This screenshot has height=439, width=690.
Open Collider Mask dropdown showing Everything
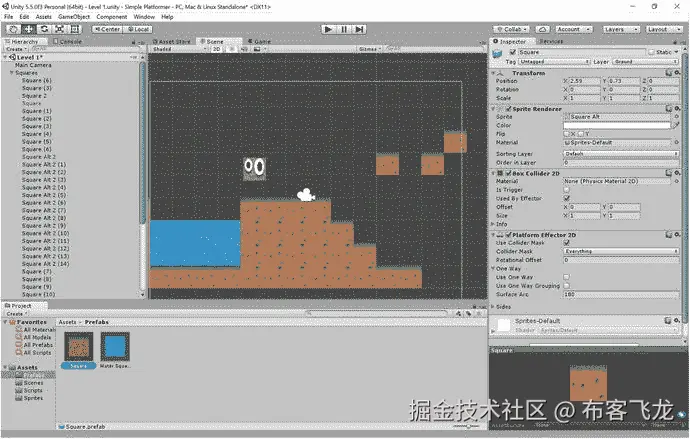pyautogui.click(x=621, y=251)
